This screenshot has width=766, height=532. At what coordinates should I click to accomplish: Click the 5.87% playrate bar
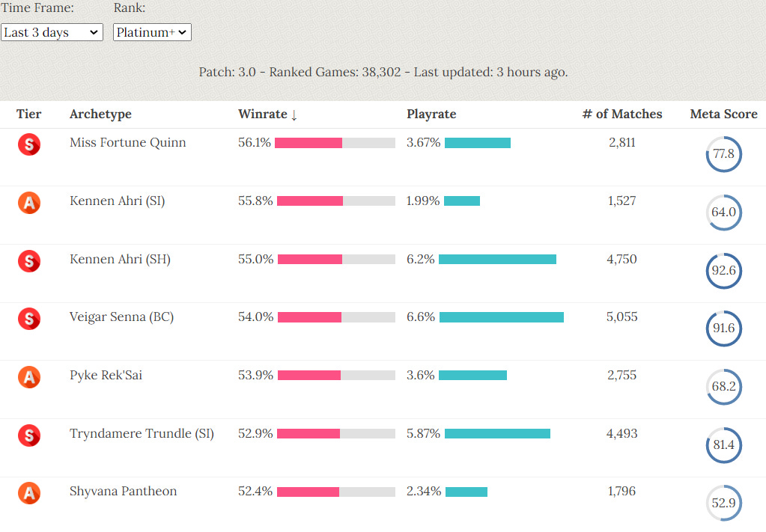[498, 433]
